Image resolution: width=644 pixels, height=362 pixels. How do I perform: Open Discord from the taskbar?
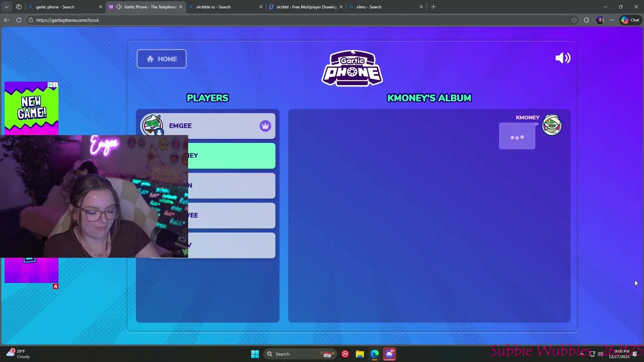389,354
